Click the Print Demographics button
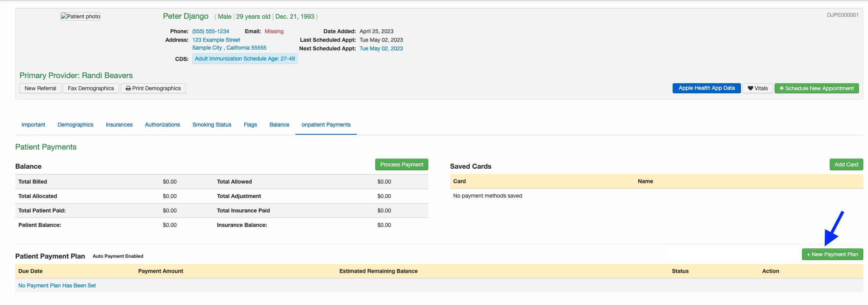This screenshot has height=305, width=868. (x=153, y=88)
